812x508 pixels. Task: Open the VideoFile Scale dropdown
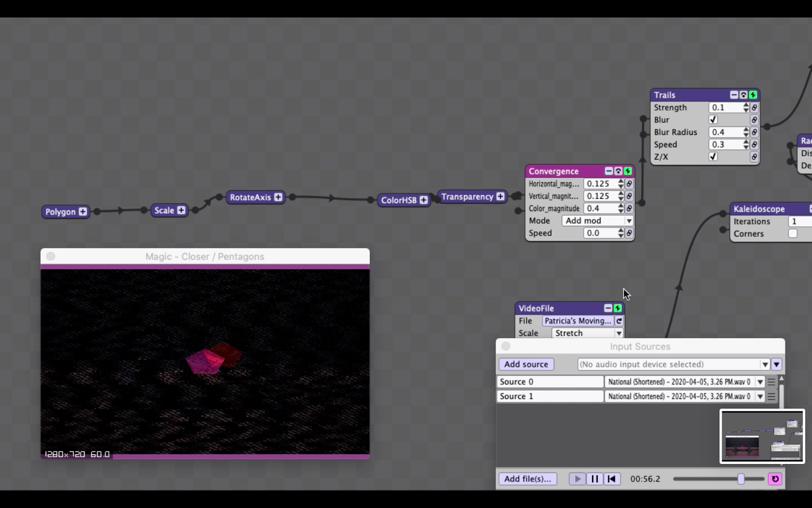tap(587, 333)
